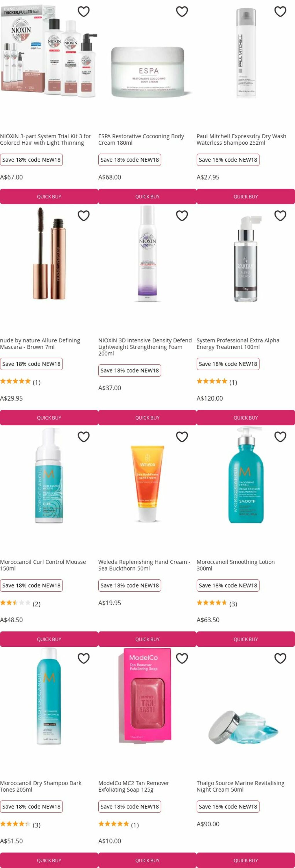This screenshot has width=295, height=868.
Task: Select NEW18 code badge under mascara
Action: coord(31,364)
